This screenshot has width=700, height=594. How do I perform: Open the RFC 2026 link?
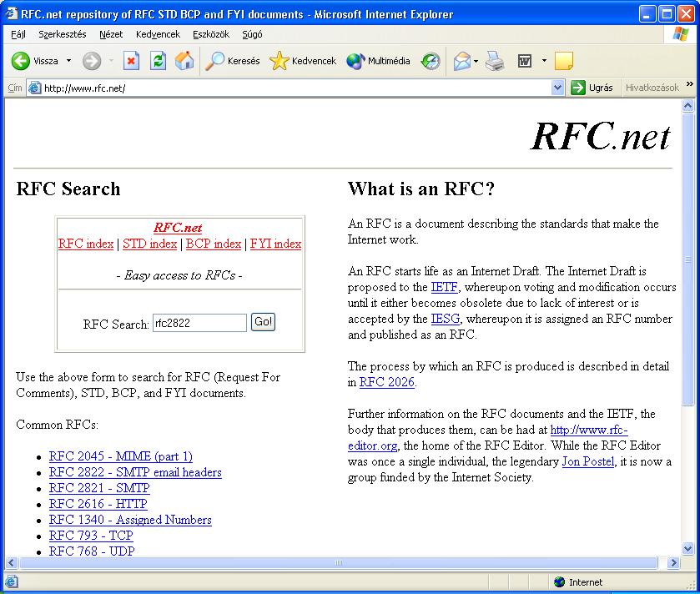pos(387,382)
